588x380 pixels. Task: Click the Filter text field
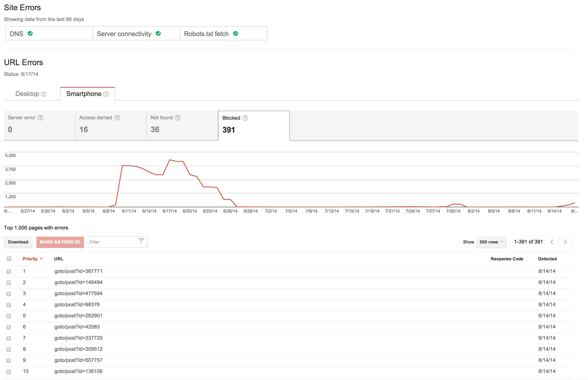[112, 242]
